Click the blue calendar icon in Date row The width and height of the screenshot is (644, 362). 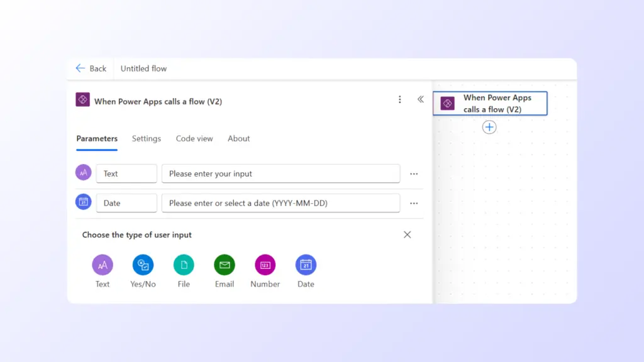point(84,202)
